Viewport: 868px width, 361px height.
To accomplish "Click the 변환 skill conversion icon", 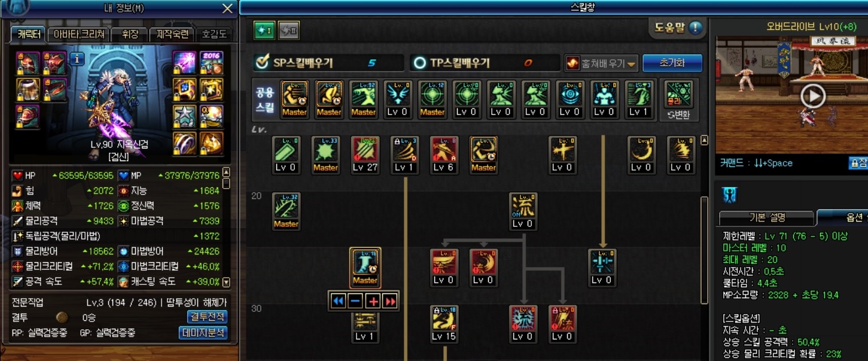I will [x=679, y=100].
